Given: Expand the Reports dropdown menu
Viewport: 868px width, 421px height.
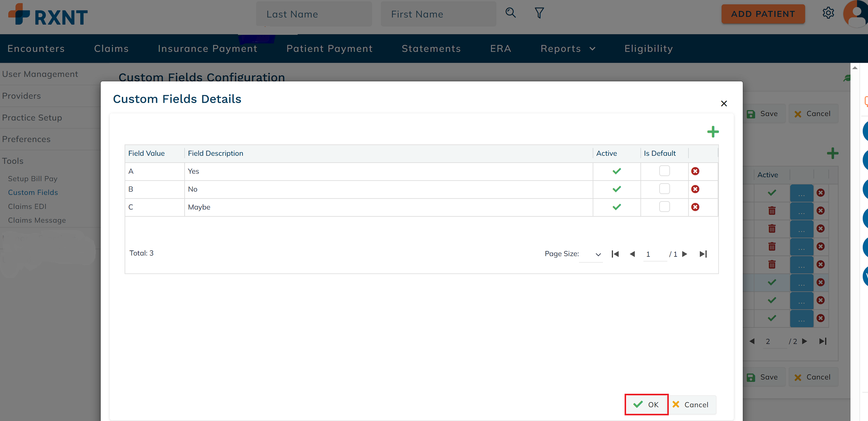Looking at the screenshot, I should [x=568, y=49].
